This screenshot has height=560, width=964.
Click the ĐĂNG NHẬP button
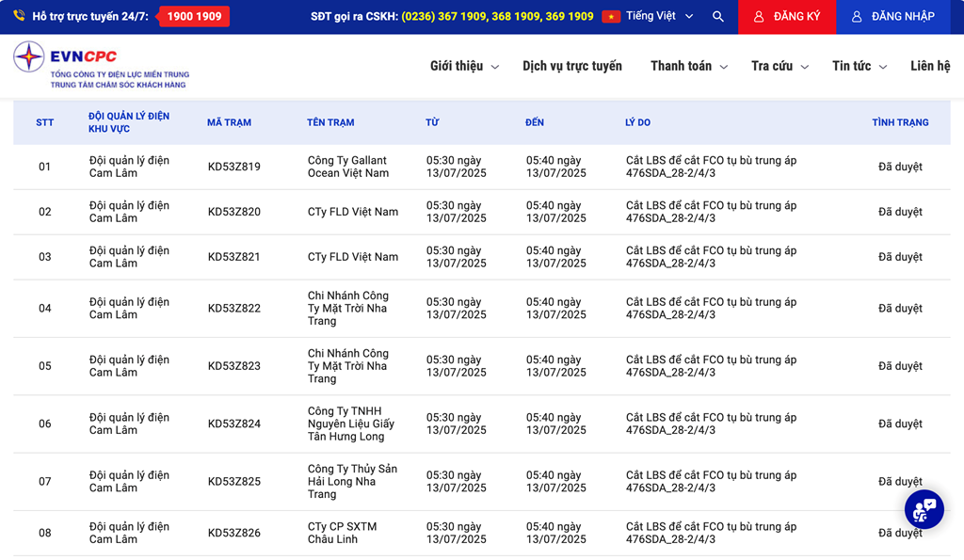click(892, 17)
